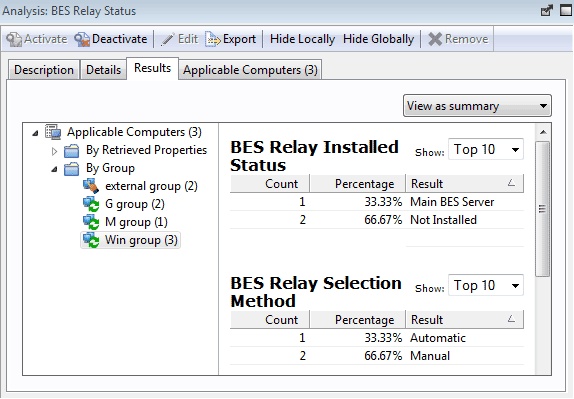Image resolution: width=574 pixels, height=399 pixels.
Task: Select the G group (2) tree item
Action: pos(135,204)
